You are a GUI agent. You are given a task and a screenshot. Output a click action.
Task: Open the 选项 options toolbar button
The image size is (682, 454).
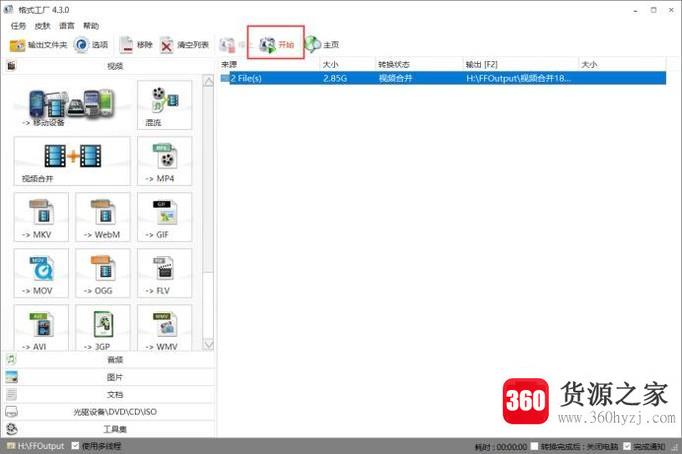pos(91,45)
